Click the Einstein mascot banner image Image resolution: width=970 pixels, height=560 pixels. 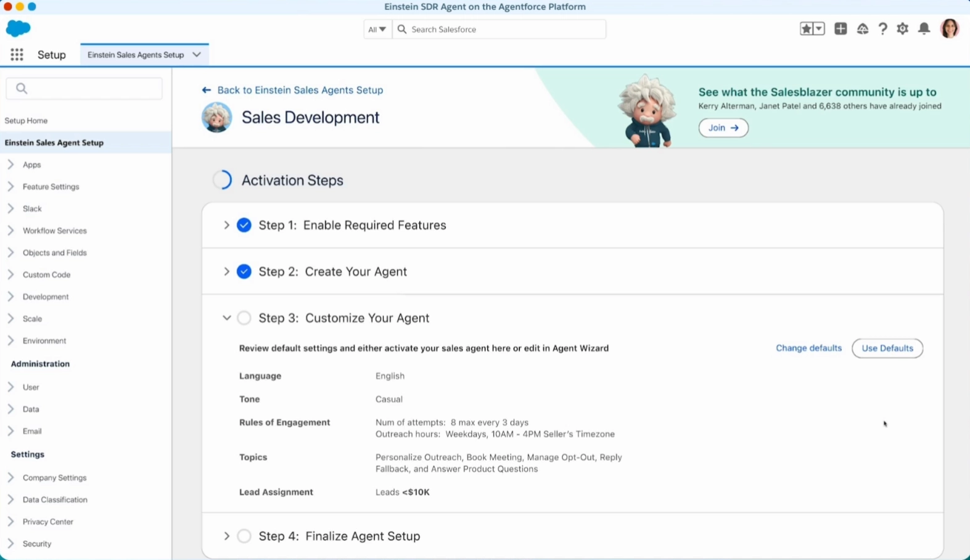[x=647, y=110]
